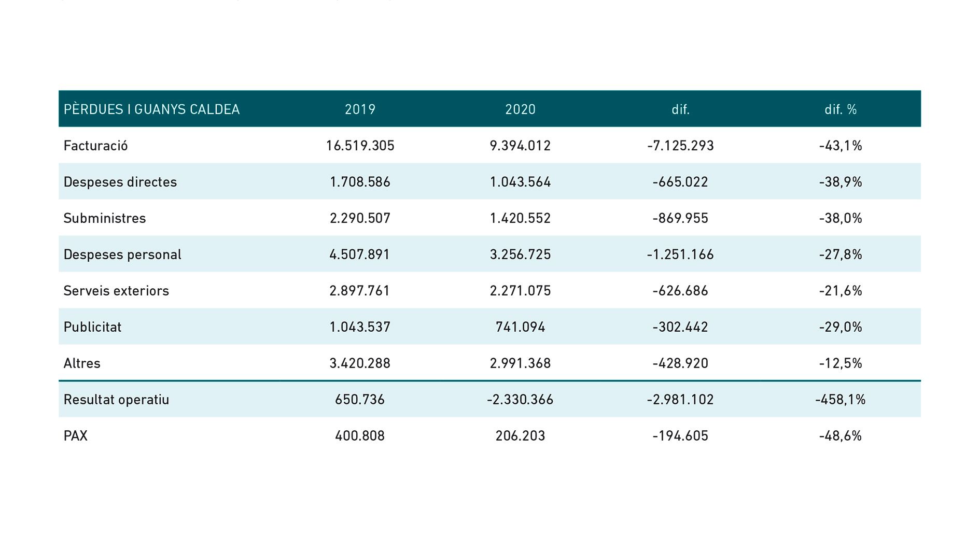Select the Facturació row label
This screenshot has height=551, width=980.
95,146
